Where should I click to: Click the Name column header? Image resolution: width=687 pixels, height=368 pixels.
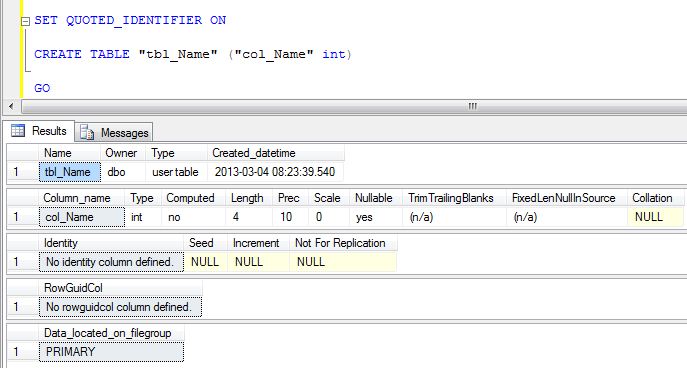click(70, 153)
